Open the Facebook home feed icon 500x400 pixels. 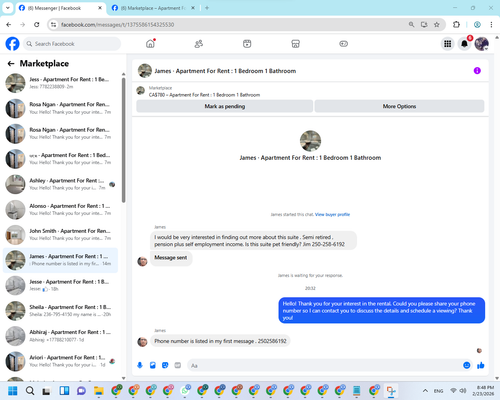(150, 44)
